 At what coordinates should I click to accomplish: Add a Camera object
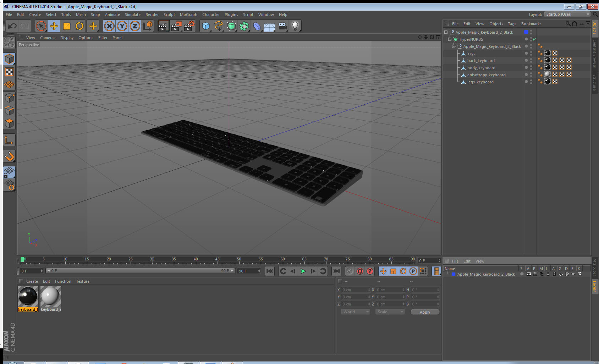click(282, 26)
